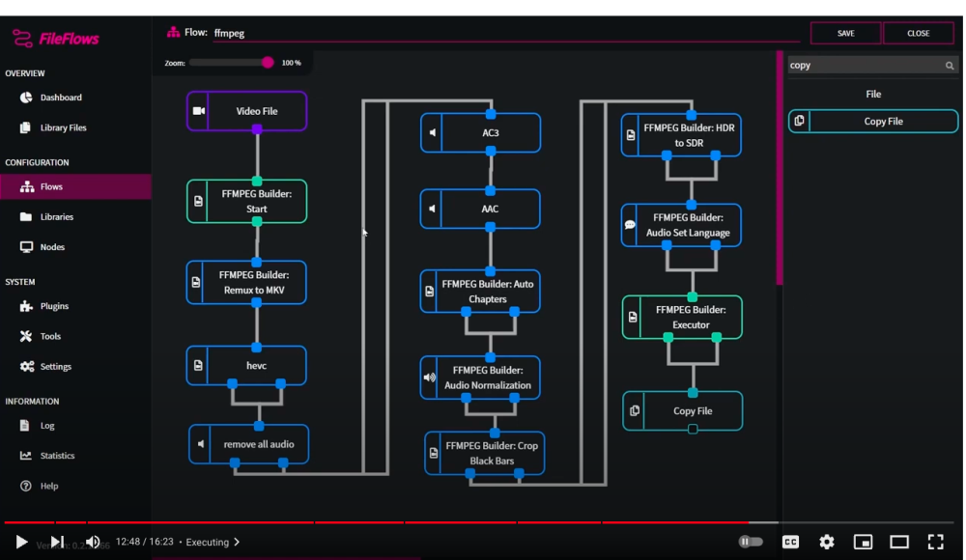Select the hevc node
The image size is (966, 560).
coord(246,365)
